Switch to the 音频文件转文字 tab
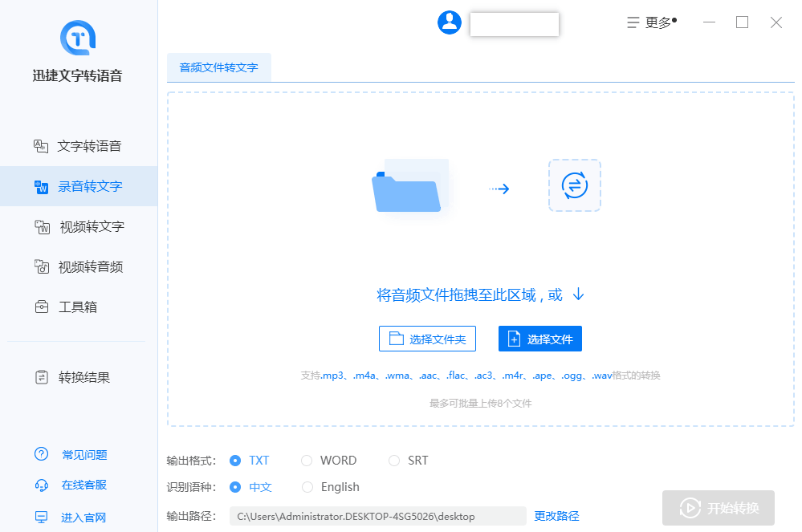The width and height of the screenshot is (802, 532). tap(218, 67)
